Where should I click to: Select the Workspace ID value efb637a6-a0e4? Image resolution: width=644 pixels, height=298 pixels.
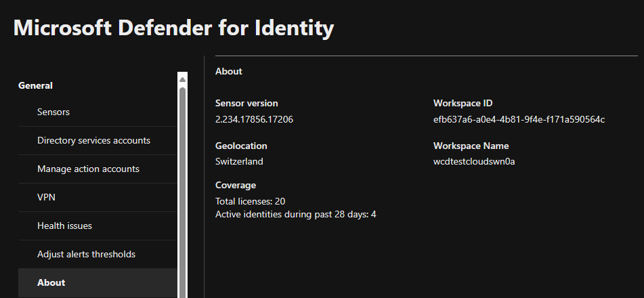tap(519, 120)
